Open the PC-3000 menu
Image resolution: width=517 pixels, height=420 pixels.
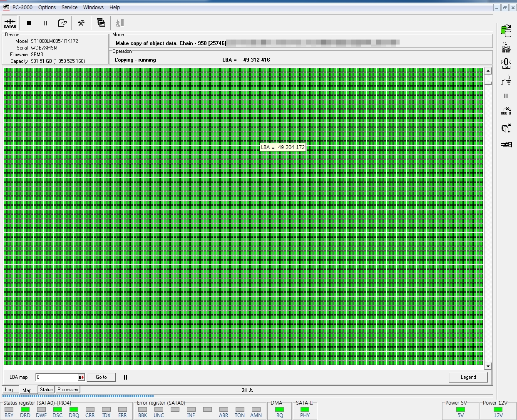tap(22, 7)
